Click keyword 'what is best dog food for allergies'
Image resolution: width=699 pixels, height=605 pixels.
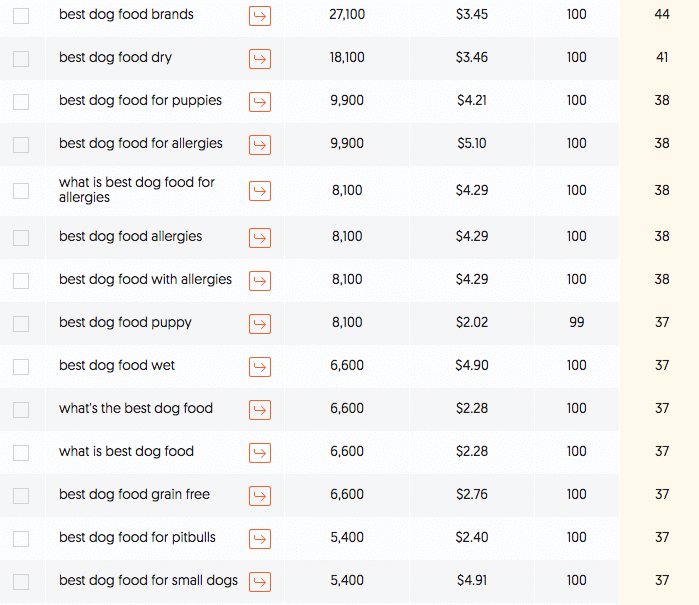pos(137,190)
